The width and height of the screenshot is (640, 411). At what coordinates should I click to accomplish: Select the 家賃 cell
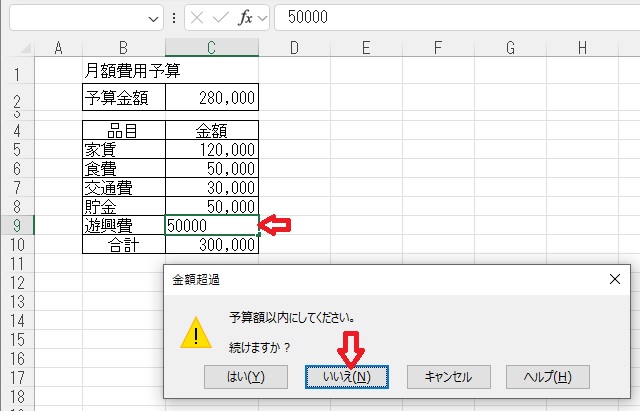[124, 150]
